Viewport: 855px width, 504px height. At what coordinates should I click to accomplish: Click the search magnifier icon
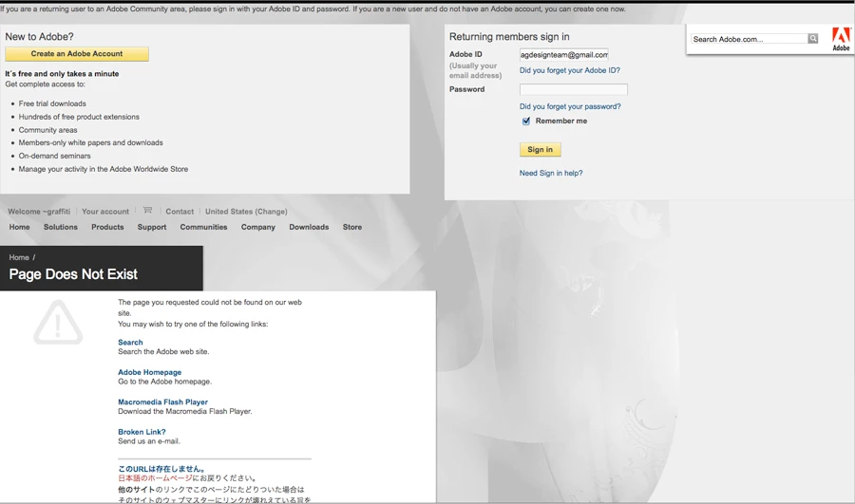tap(813, 39)
